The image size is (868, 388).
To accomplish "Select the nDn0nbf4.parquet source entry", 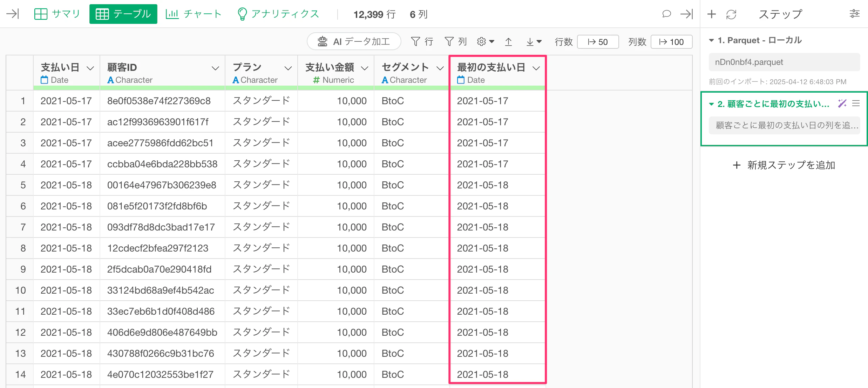I will tap(784, 62).
